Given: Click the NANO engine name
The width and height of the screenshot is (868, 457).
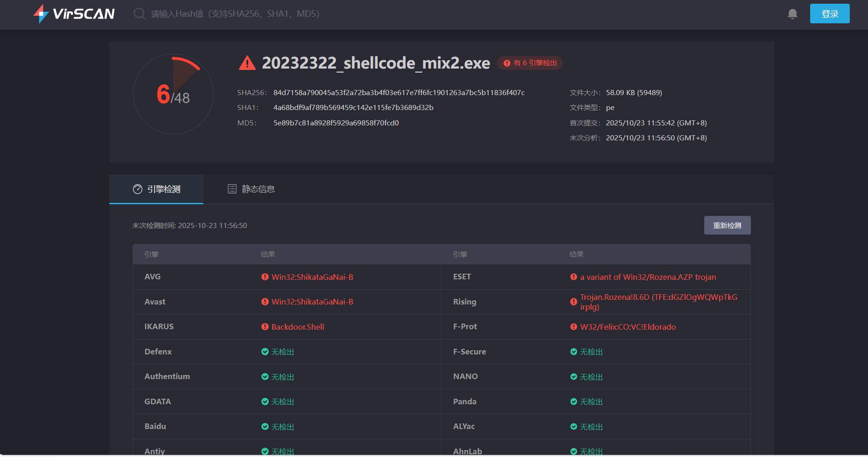Looking at the screenshot, I should coord(465,376).
